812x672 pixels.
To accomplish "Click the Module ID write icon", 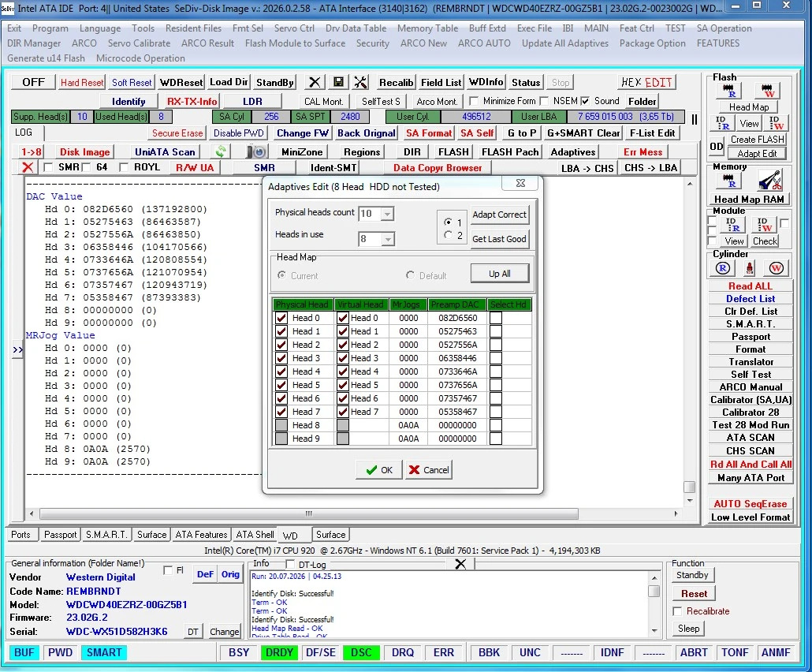I will (x=765, y=224).
